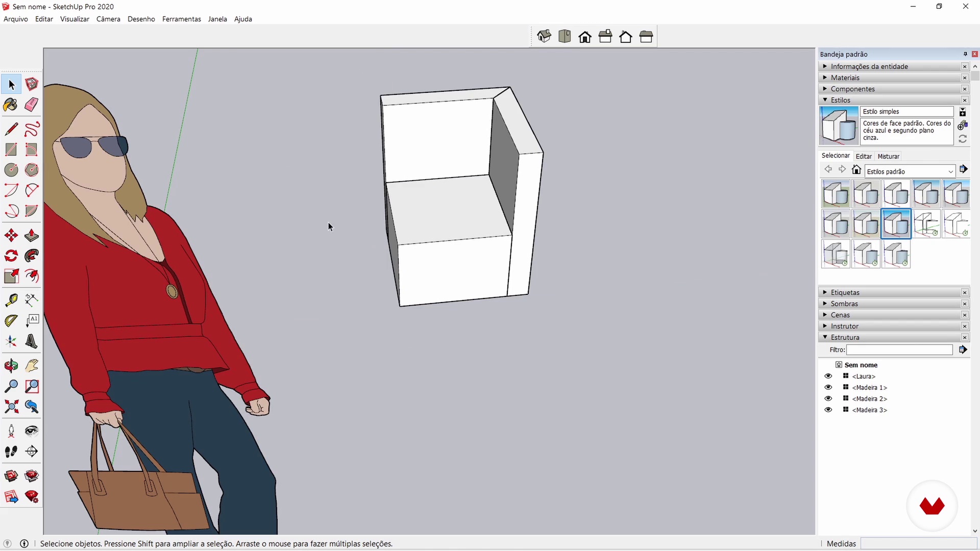
Task: Click the Medidas value box
Action: pyautogui.click(x=918, y=543)
